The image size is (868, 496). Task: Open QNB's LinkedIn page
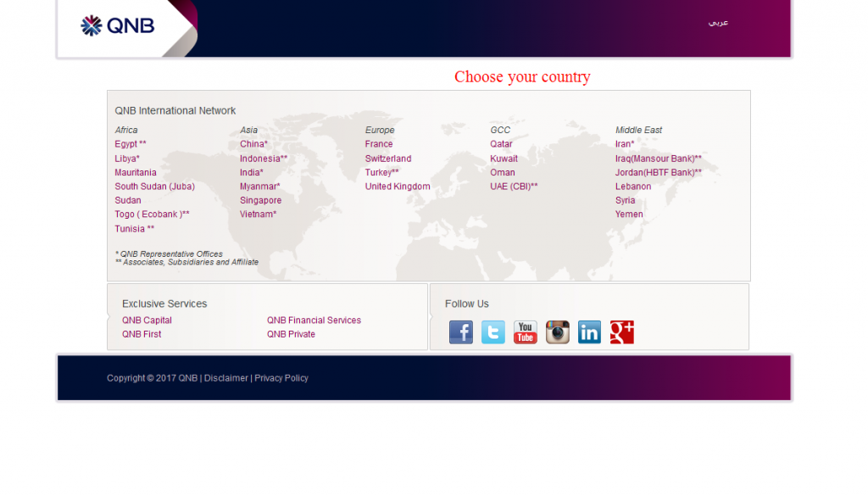[x=589, y=332]
